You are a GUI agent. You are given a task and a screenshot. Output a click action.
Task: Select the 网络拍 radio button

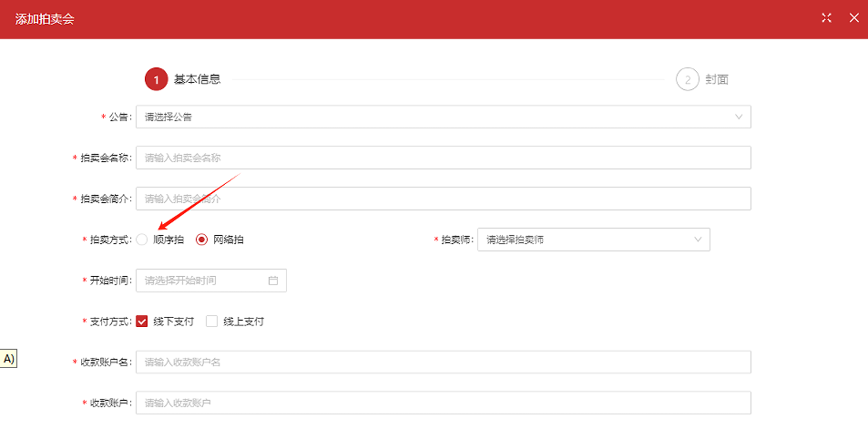(202, 240)
